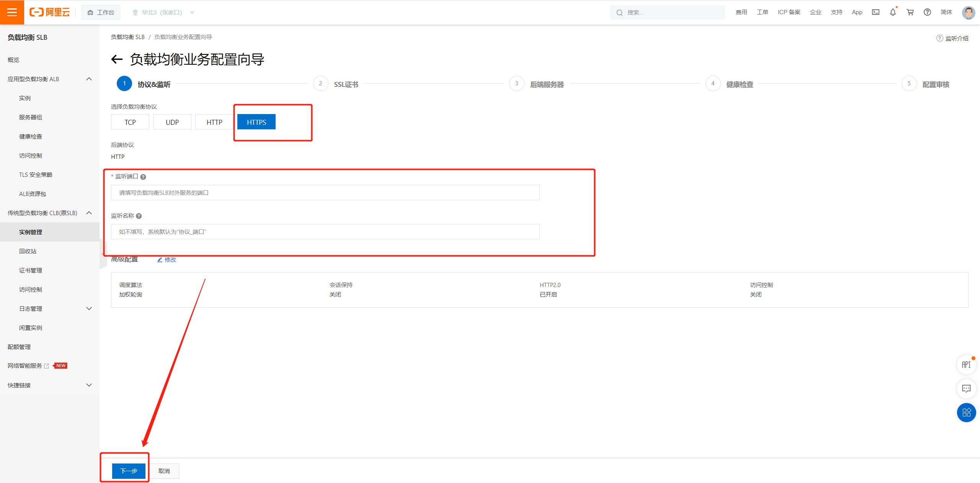Click the help question mark in top bar
This screenshot has height=483, width=980.
(927, 12)
